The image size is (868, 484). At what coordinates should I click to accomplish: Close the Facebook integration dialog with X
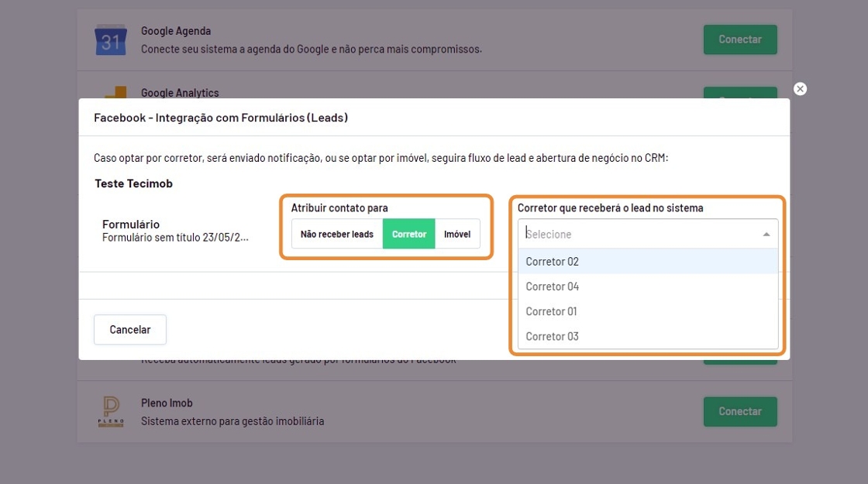click(801, 89)
